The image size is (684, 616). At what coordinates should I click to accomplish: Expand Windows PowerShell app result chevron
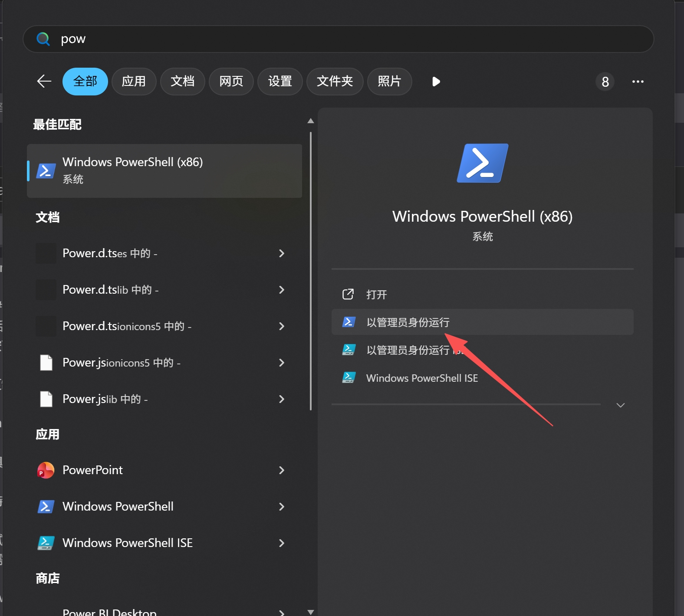[282, 507]
